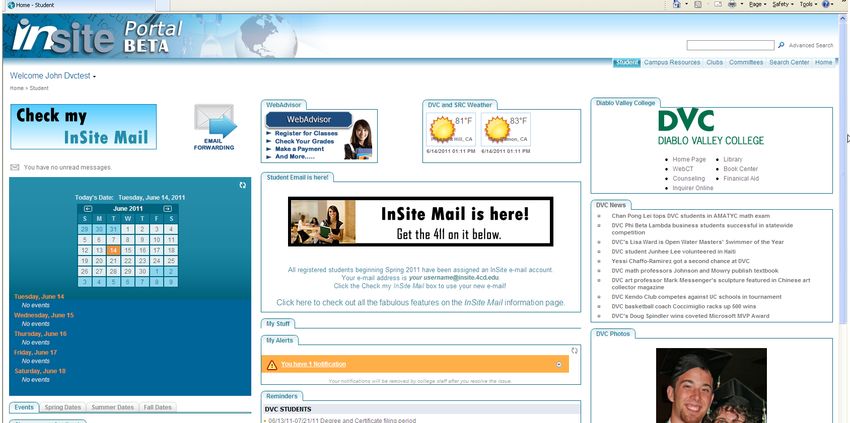Click the browser tab page icon
This screenshot has width=850, height=423.
11,5
